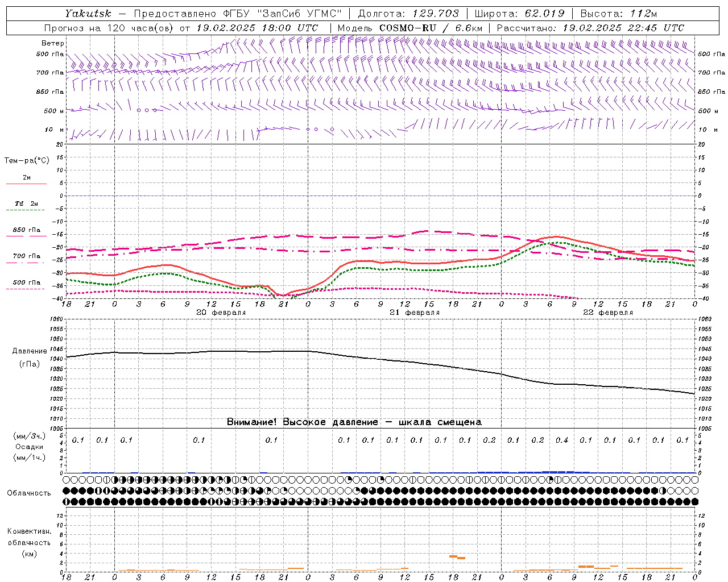Click the 22 февраля date label

[x=607, y=313]
